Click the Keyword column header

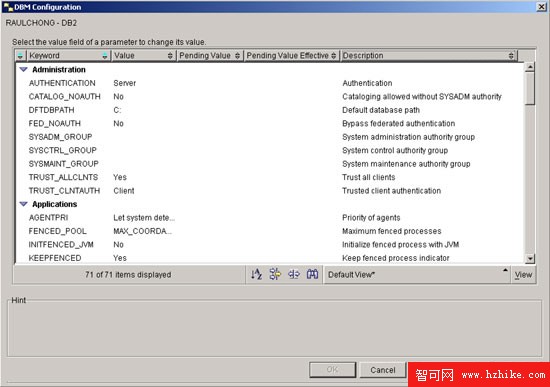(69, 55)
